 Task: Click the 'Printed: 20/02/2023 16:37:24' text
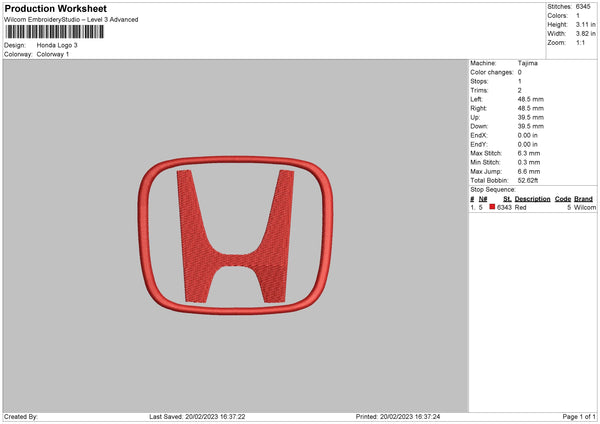398,417
